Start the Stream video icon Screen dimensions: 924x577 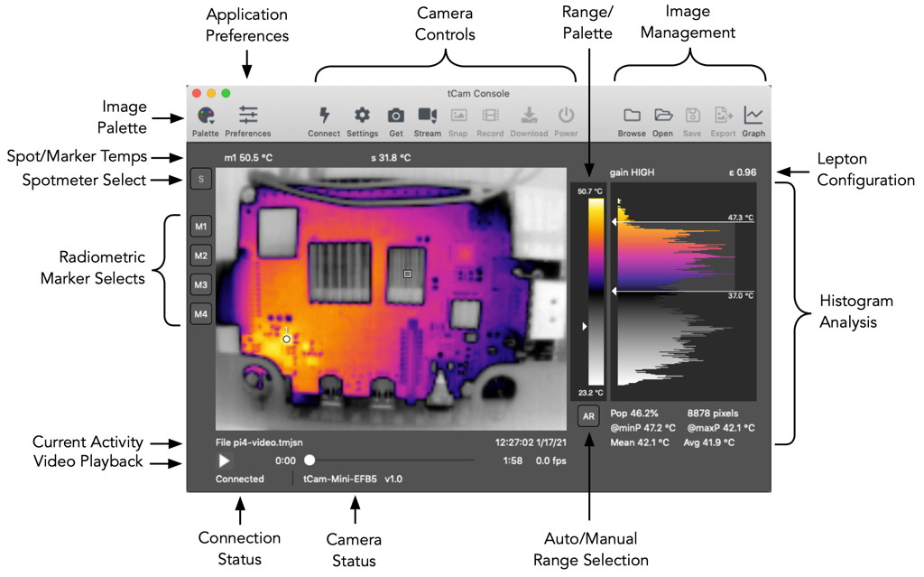(x=427, y=115)
